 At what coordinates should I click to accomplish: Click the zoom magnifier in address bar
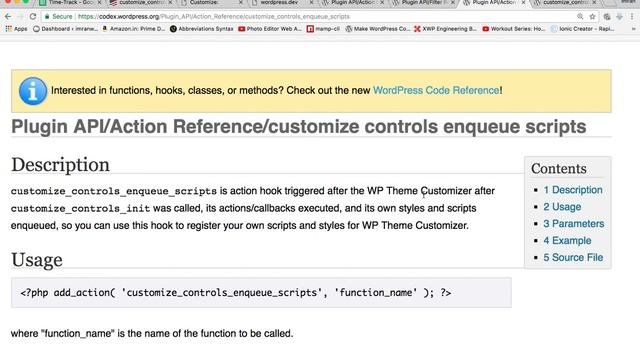[580, 17]
